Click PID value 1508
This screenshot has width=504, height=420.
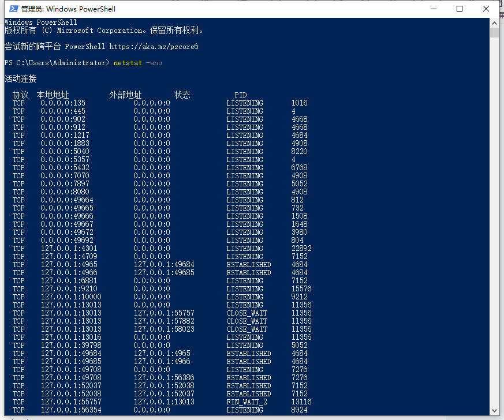pos(299,216)
